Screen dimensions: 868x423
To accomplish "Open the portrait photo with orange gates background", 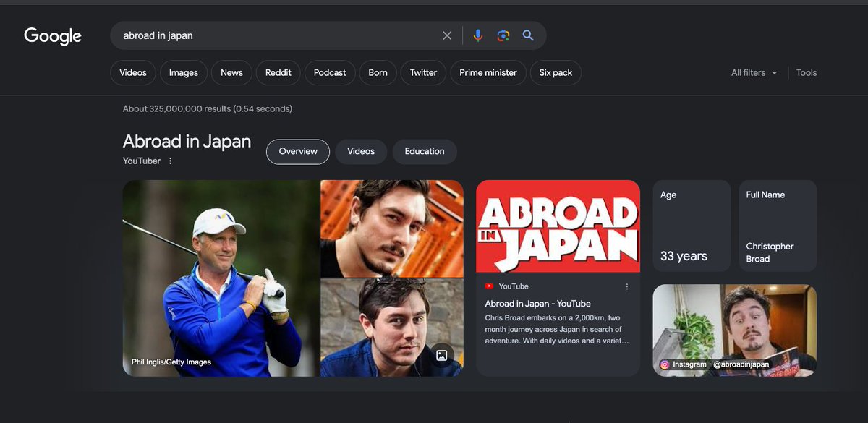I will point(391,228).
